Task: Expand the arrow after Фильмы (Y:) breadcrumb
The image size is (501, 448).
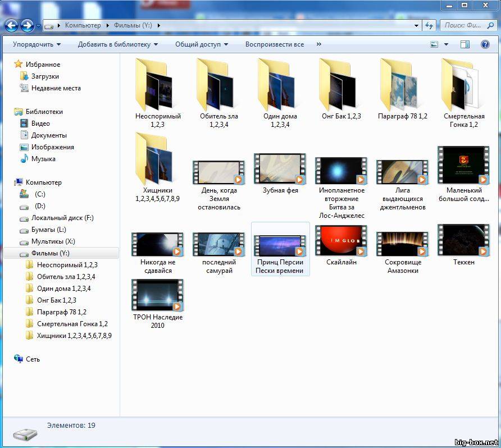Action: [158, 25]
